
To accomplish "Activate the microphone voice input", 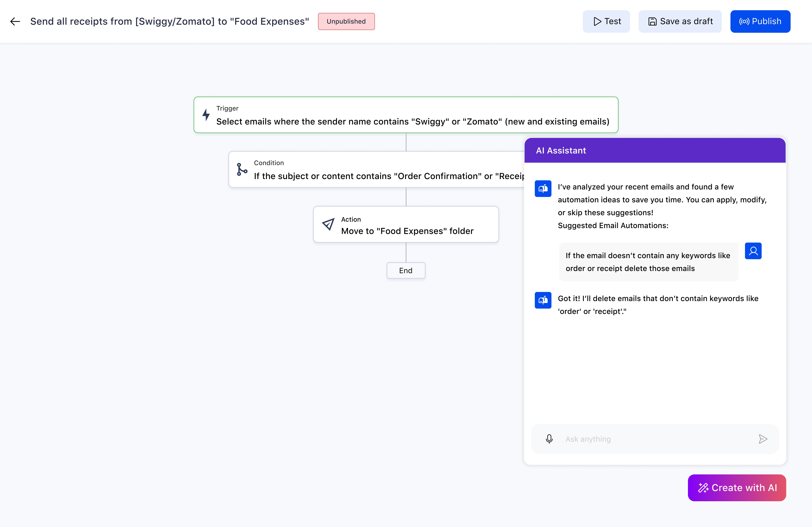I will coord(549,439).
